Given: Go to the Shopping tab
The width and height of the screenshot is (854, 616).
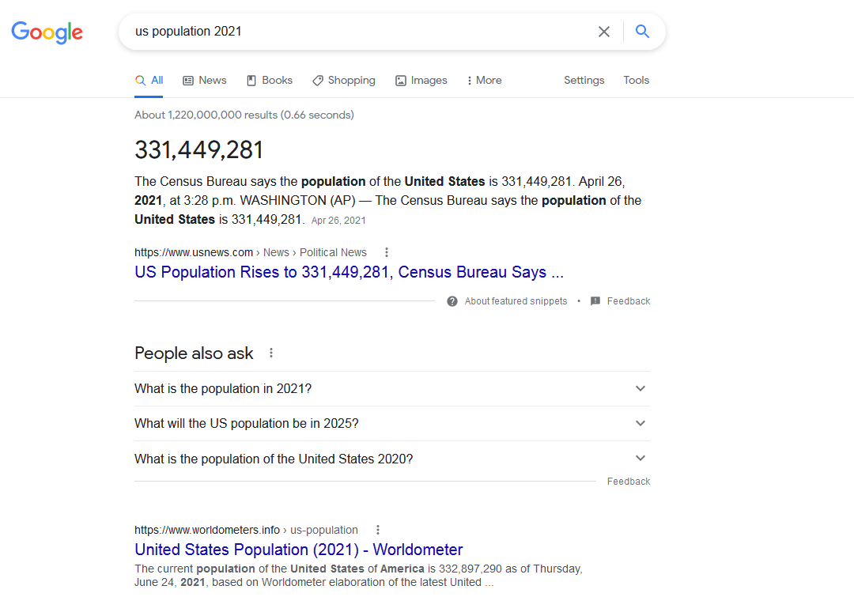Looking at the screenshot, I should (x=344, y=81).
